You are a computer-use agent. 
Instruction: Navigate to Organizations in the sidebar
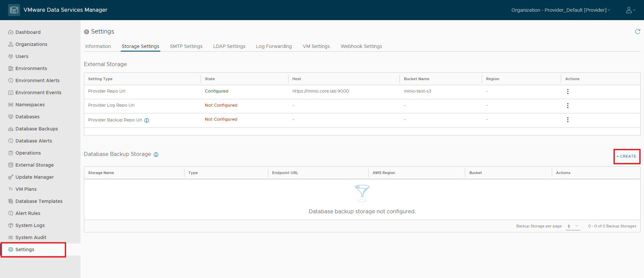(x=31, y=44)
